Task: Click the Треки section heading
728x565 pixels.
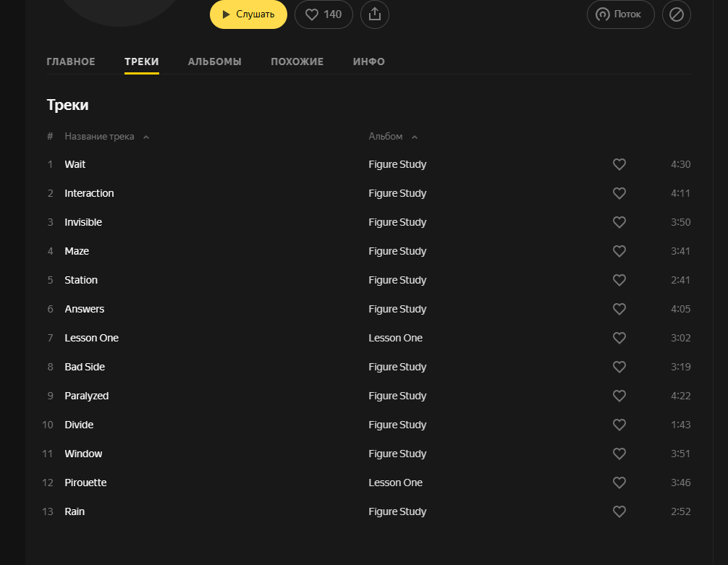Action: 67,105
